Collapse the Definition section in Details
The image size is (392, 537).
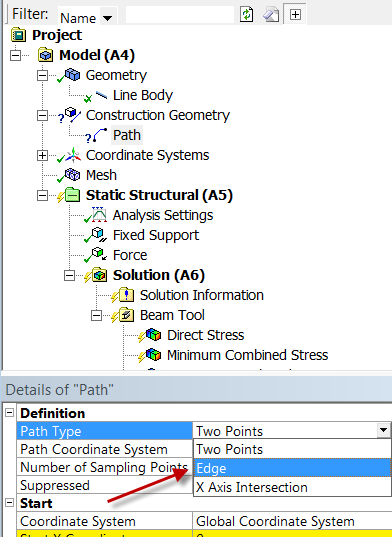[x=10, y=413]
